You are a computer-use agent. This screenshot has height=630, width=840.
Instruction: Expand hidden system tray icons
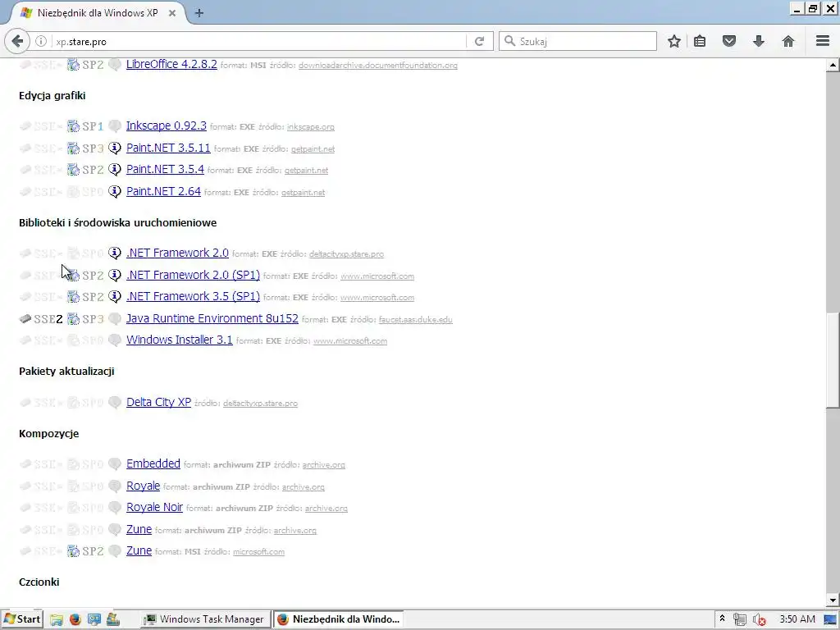[x=722, y=619]
